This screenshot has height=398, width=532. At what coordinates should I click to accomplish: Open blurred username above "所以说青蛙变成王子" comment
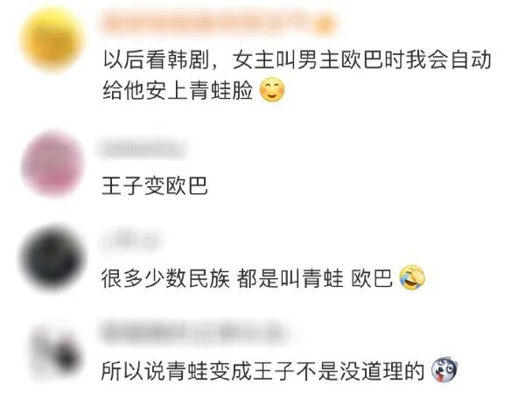[192, 331]
